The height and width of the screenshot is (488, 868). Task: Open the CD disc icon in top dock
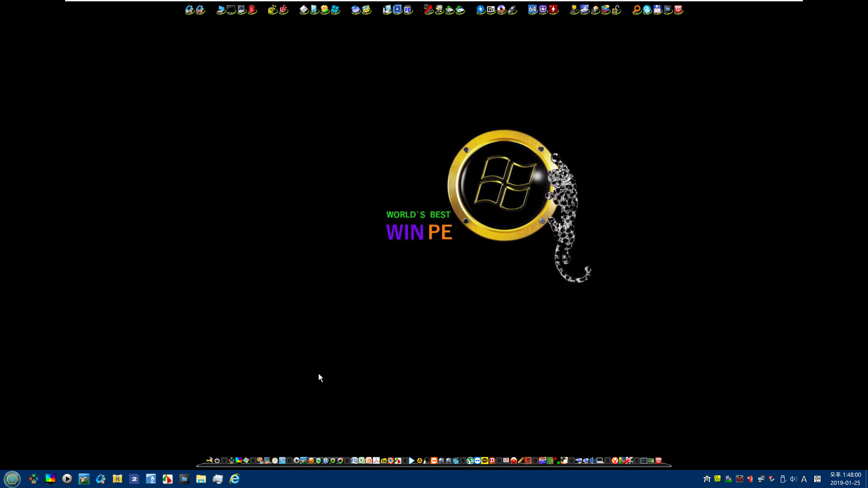[501, 9]
